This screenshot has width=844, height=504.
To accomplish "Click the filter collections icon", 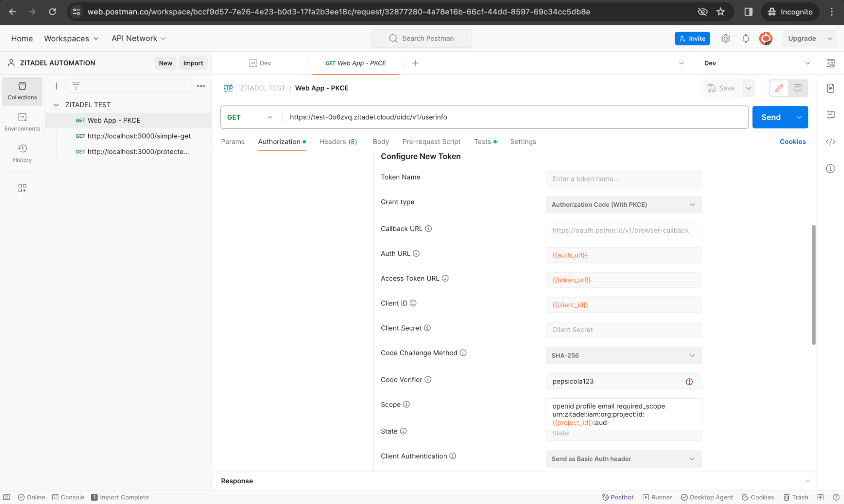I will click(76, 86).
